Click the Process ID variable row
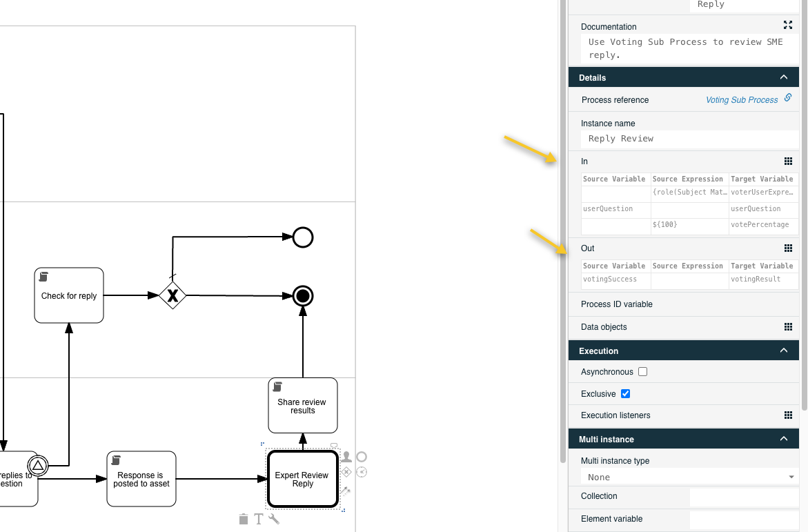This screenshot has width=808, height=532. click(684, 304)
